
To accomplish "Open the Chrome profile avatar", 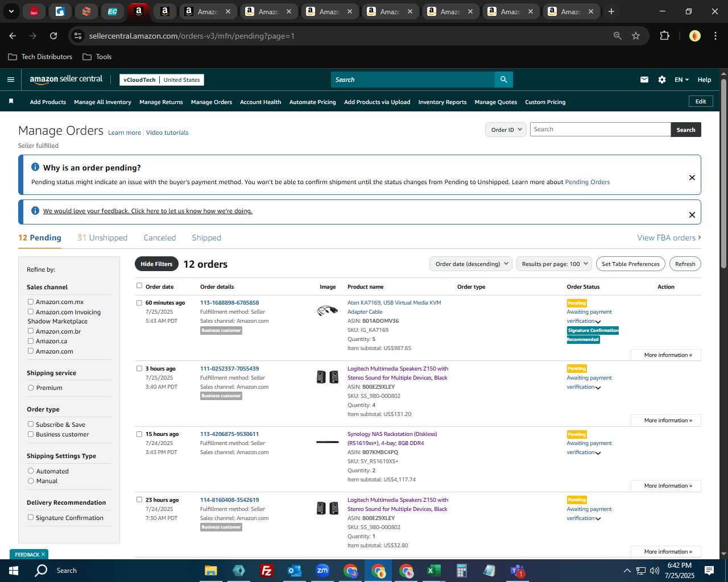I will click(694, 36).
